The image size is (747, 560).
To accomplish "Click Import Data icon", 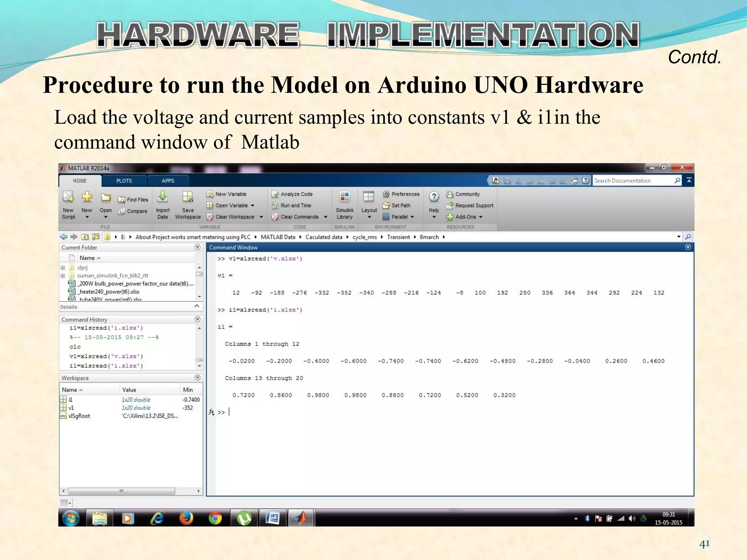I will (x=163, y=197).
